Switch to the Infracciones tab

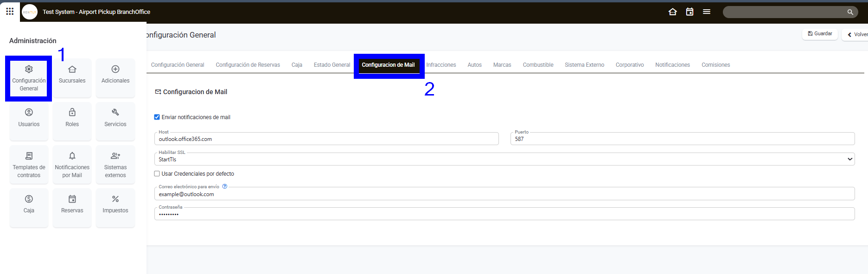tap(441, 65)
